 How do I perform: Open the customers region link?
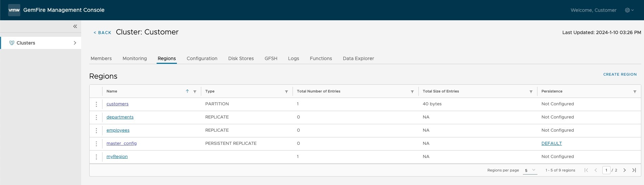pos(117,104)
